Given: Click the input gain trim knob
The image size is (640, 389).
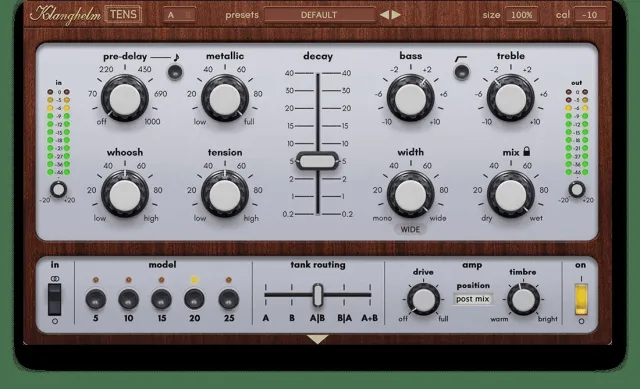Looking at the screenshot, I should (58, 189).
